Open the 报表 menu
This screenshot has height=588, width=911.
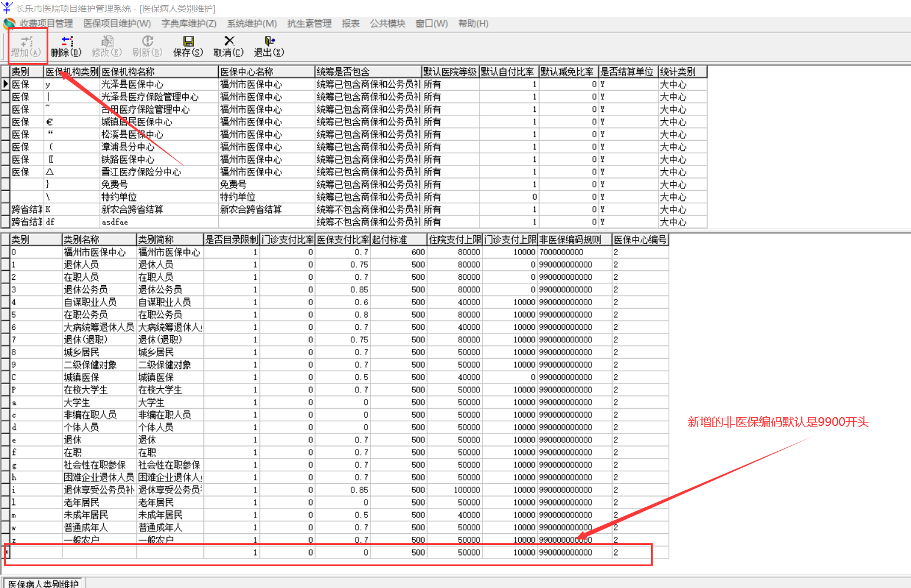pos(351,24)
